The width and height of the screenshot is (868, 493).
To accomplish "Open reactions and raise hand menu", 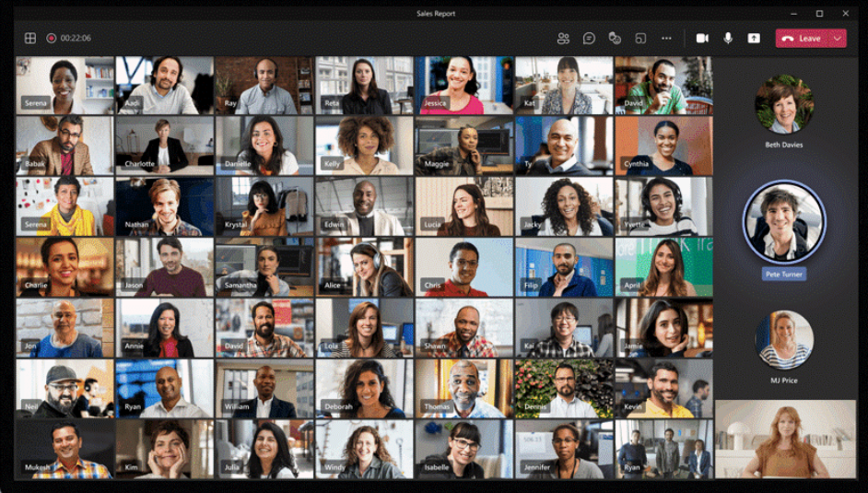I will (615, 38).
